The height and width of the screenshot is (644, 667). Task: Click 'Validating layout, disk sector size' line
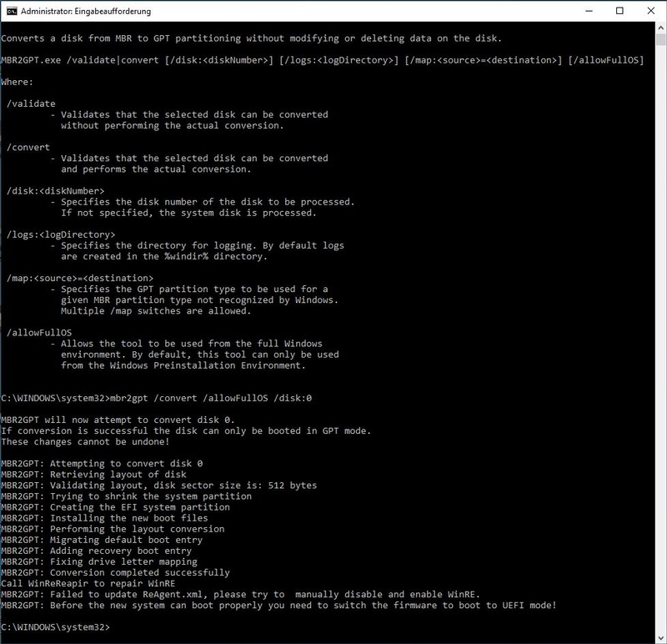tap(158, 486)
